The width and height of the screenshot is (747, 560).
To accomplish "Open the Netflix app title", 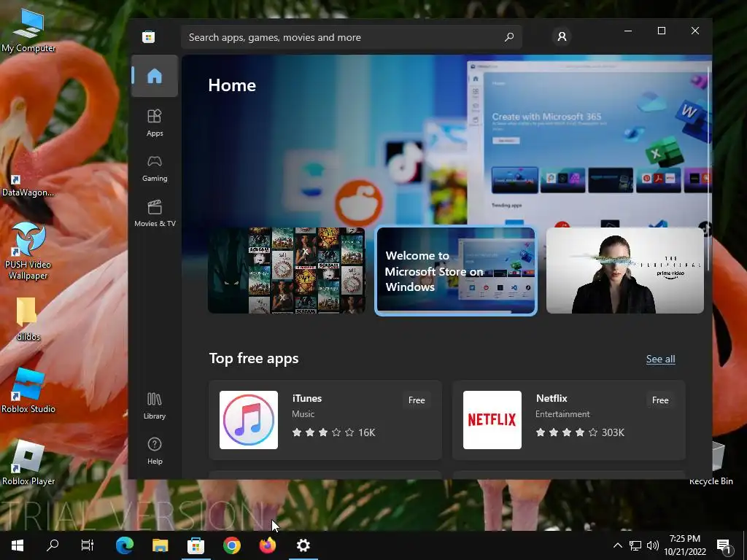I will (x=551, y=399).
